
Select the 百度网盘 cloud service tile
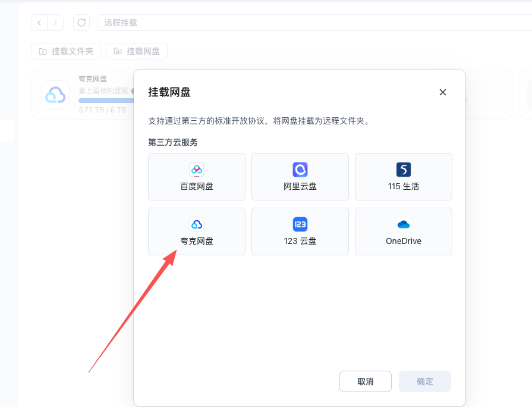point(197,177)
